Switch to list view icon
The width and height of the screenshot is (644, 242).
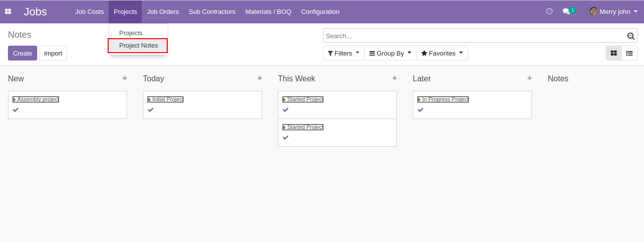(x=629, y=53)
